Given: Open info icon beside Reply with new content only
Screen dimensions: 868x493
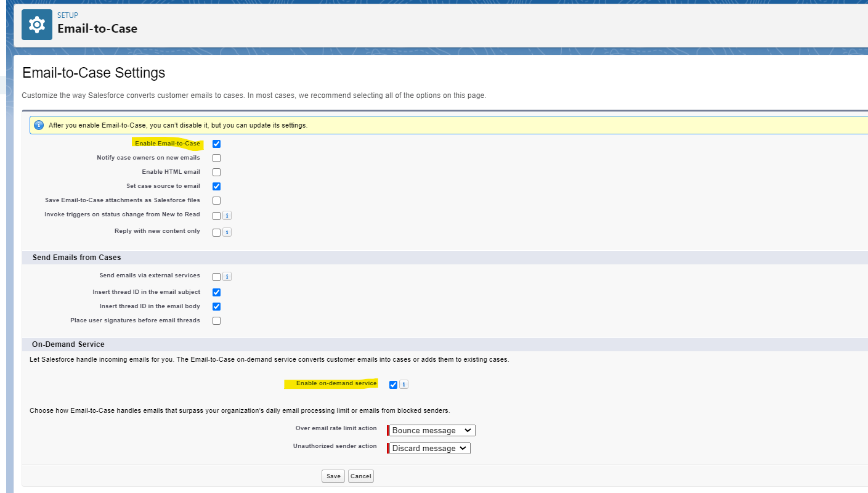Looking at the screenshot, I should pyautogui.click(x=227, y=232).
